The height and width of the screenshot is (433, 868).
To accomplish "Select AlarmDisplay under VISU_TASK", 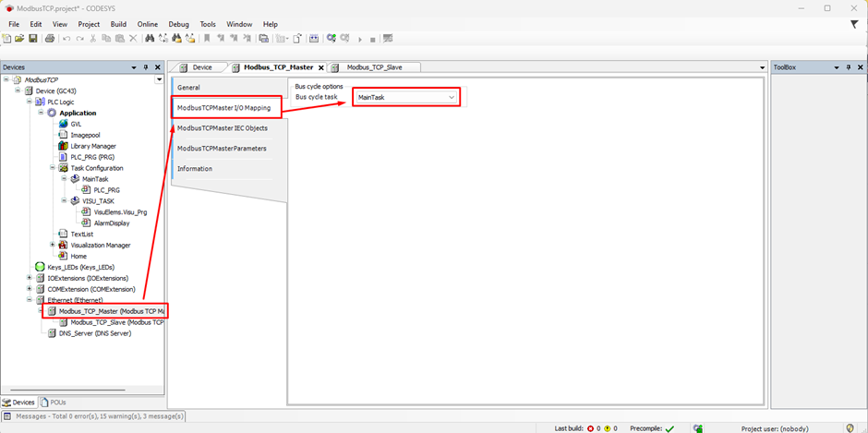I will (x=112, y=223).
